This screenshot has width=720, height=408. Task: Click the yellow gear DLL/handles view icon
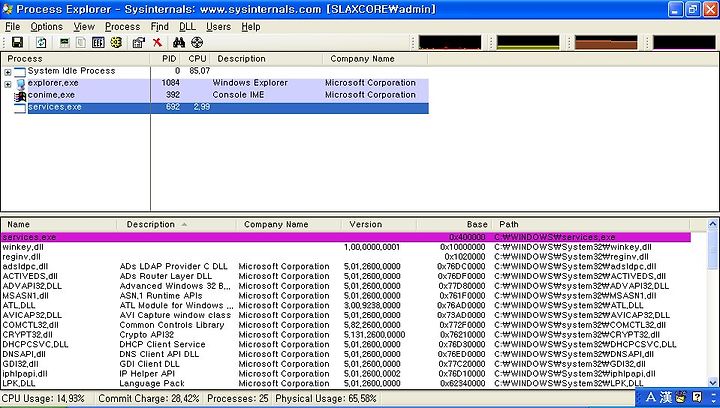tap(116, 43)
